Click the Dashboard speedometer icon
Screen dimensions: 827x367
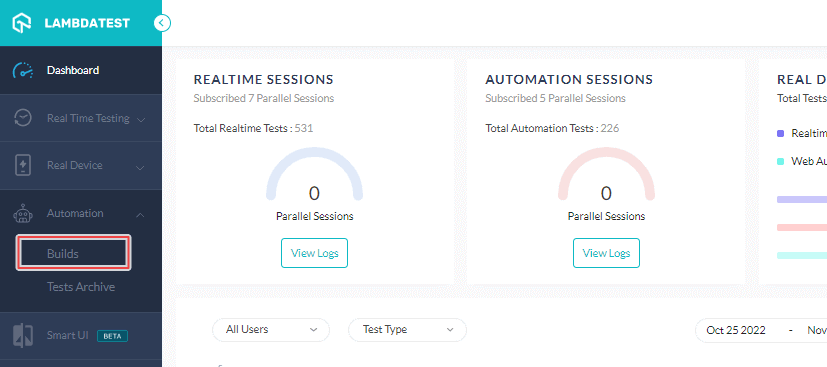(23, 70)
